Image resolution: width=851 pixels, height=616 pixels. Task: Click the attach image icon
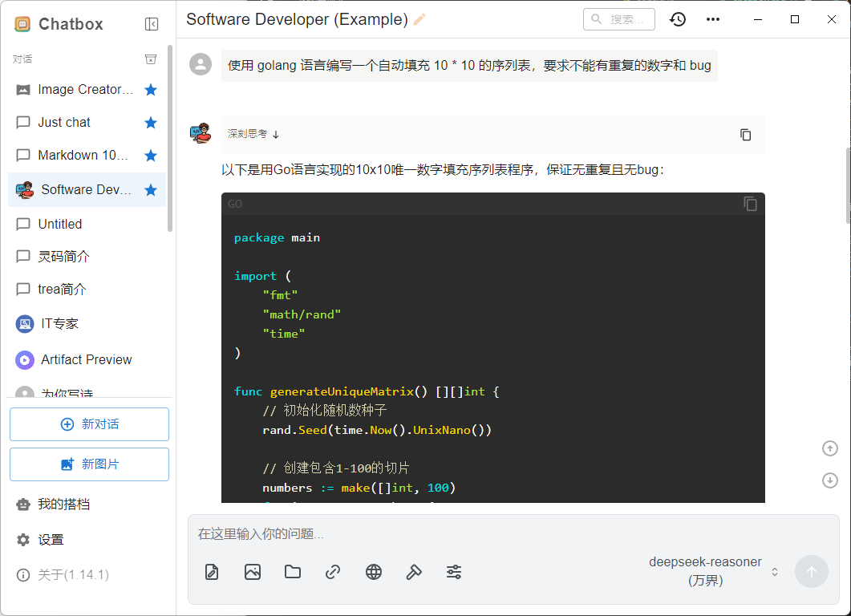tap(253, 572)
